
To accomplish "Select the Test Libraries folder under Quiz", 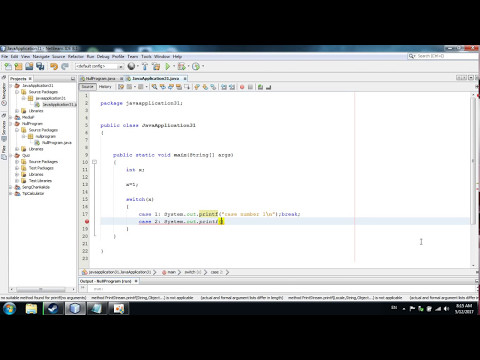I will coord(40,181).
